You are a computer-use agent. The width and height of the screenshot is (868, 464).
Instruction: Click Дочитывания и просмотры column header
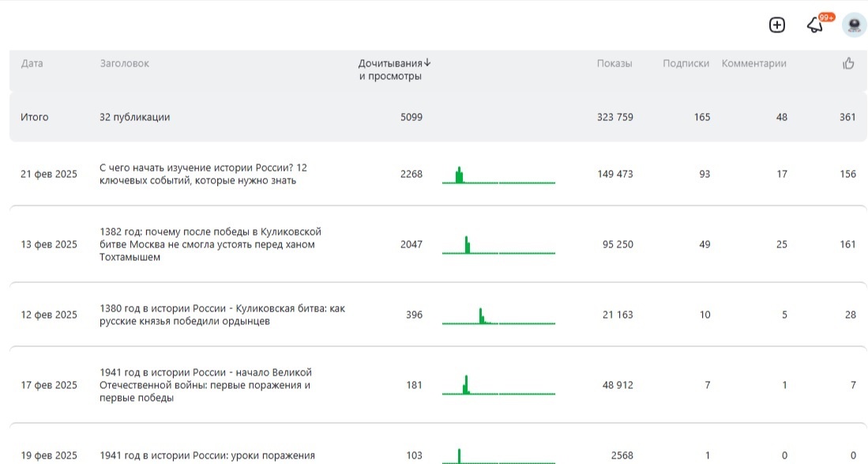[390, 70]
